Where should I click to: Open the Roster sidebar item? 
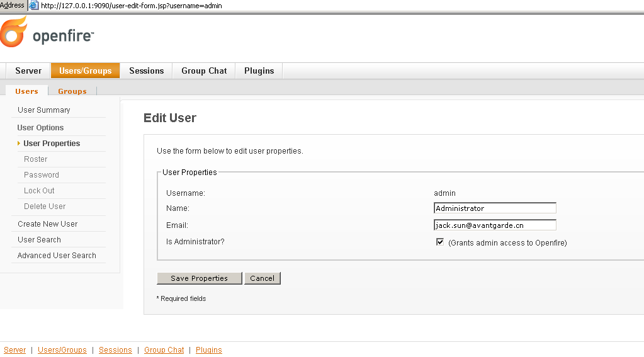[36, 159]
